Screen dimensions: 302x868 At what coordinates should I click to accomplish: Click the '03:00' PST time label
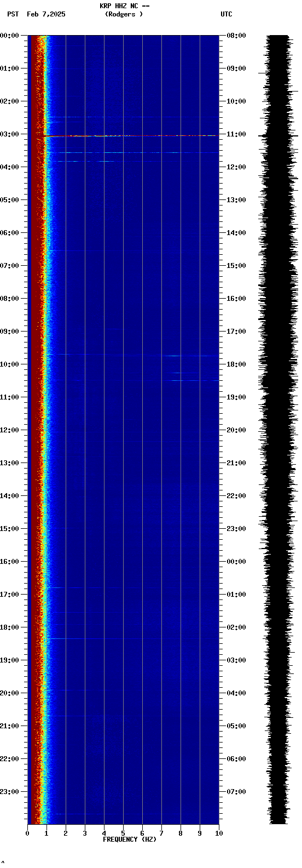coord(9,134)
